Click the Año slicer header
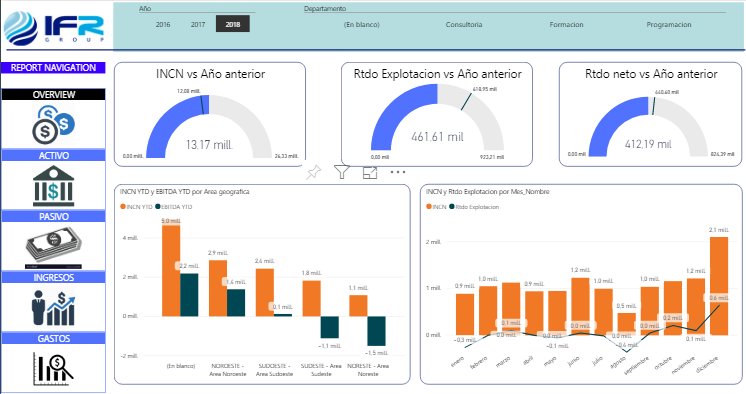Viewport: 746px width, 394px height. click(x=145, y=9)
